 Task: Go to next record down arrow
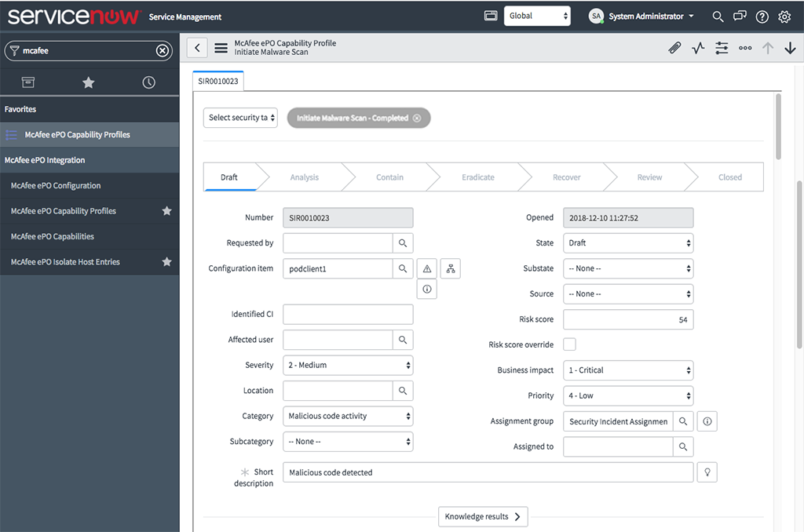click(790, 48)
